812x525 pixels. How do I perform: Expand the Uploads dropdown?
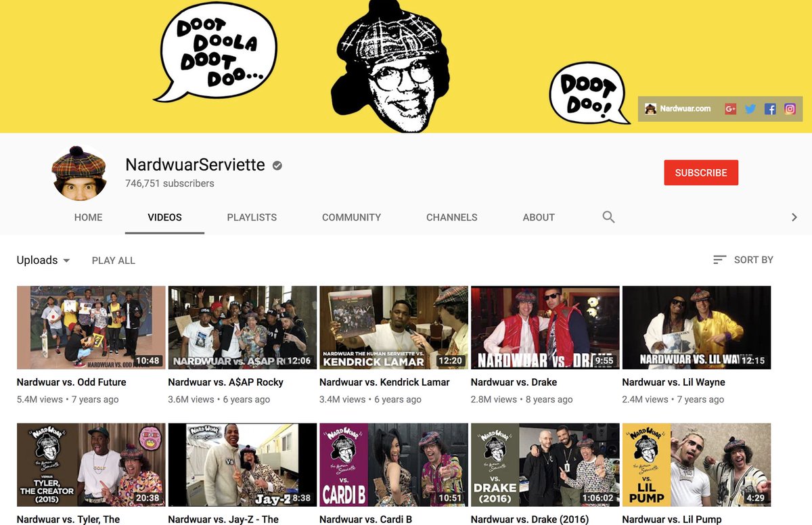click(43, 260)
